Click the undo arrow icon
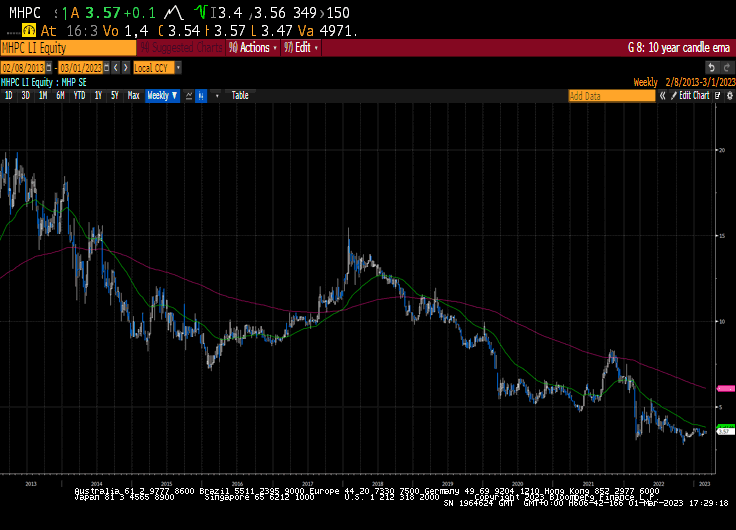Screen dimensions: 736x530 pyautogui.click(x=711, y=68)
